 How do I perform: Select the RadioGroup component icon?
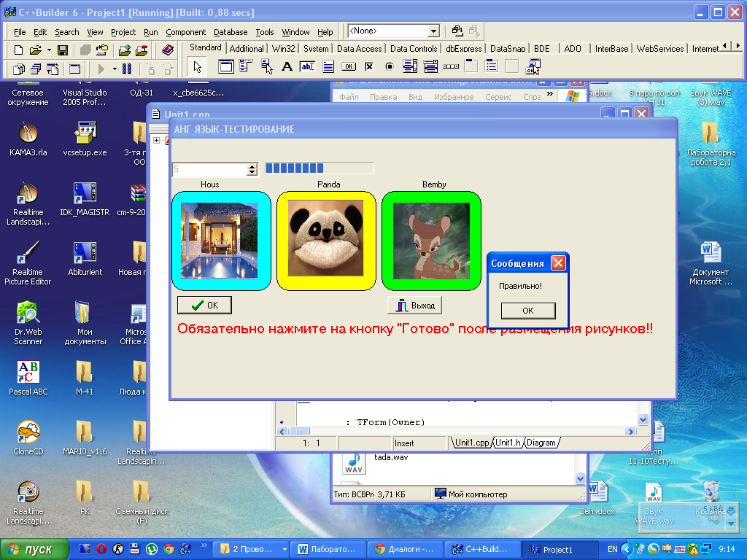(x=492, y=66)
